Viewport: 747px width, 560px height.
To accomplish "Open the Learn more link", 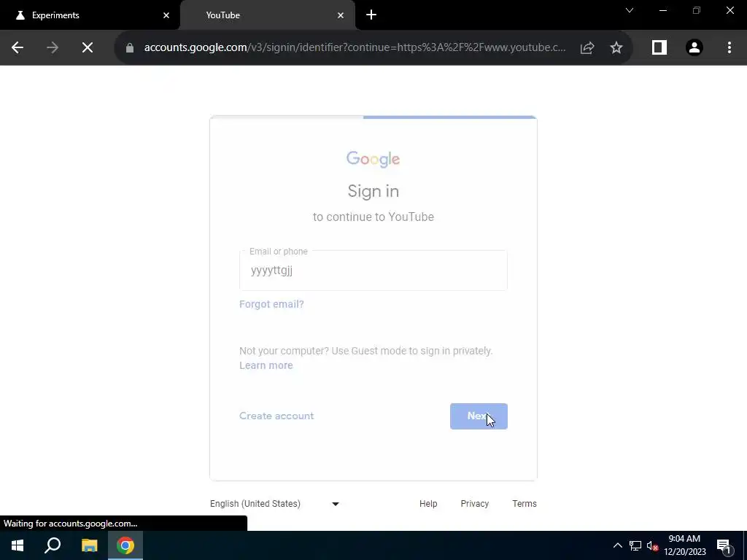I will tap(266, 365).
